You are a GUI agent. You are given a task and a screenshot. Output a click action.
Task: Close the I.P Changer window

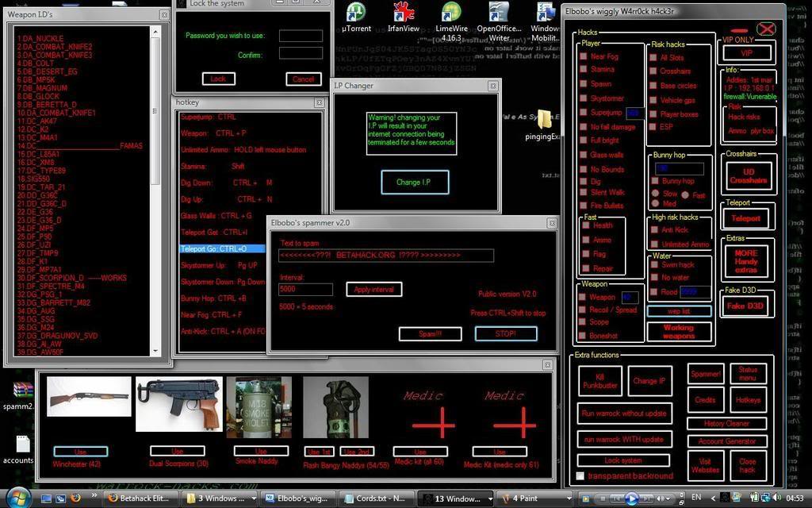(493, 86)
